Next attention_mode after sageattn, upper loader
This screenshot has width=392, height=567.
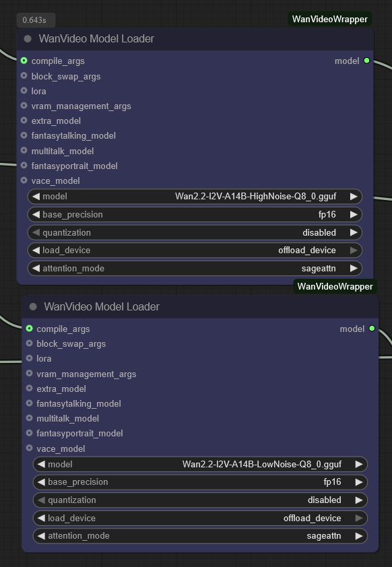[354, 268]
